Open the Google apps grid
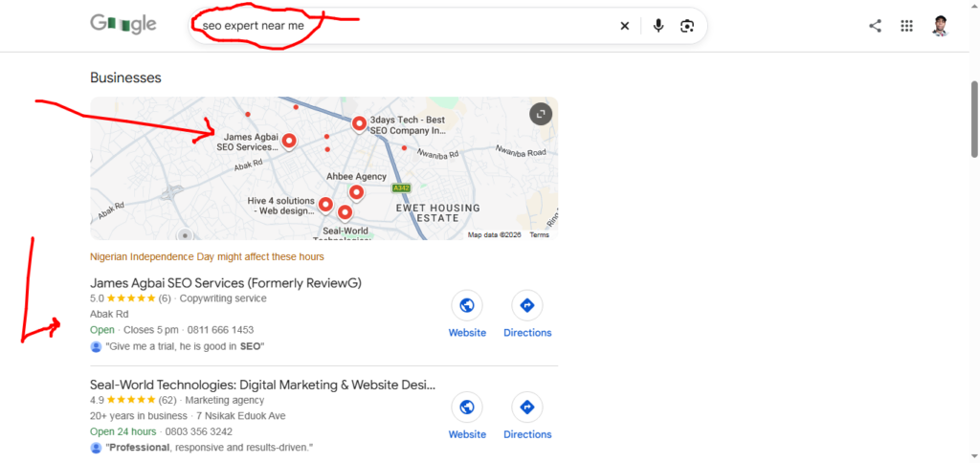Image resolution: width=980 pixels, height=463 pixels. coord(906,26)
